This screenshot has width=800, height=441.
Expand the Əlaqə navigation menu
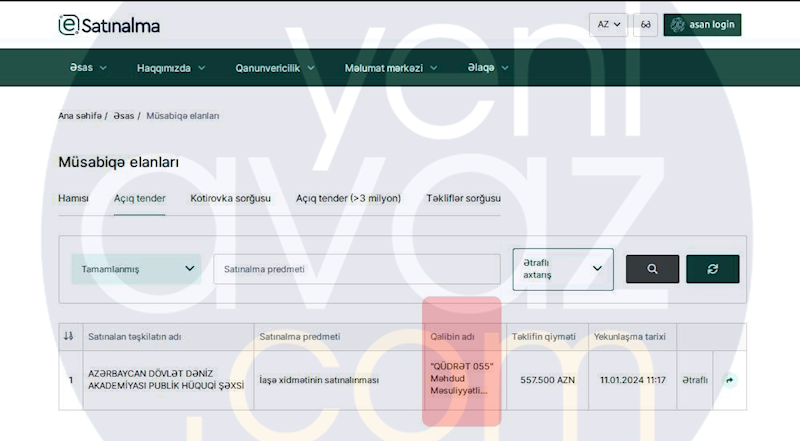(488, 67)
